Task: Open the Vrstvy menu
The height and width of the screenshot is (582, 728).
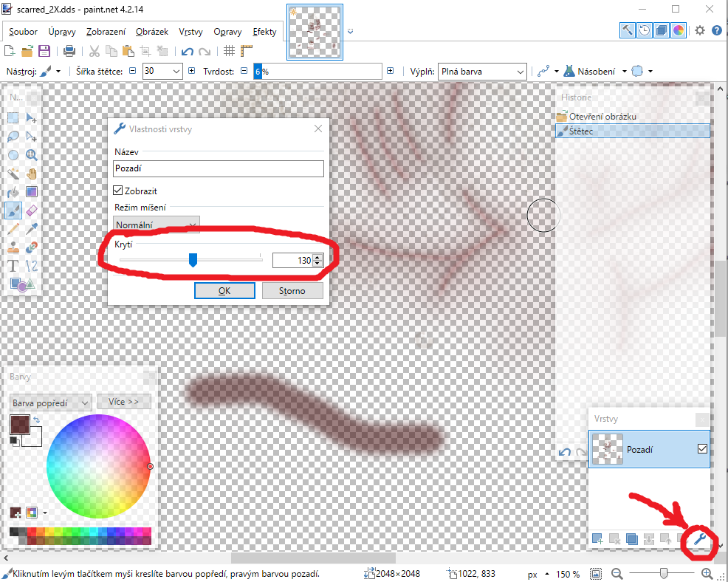Action: pyautogui.click(x=190, y=32)
